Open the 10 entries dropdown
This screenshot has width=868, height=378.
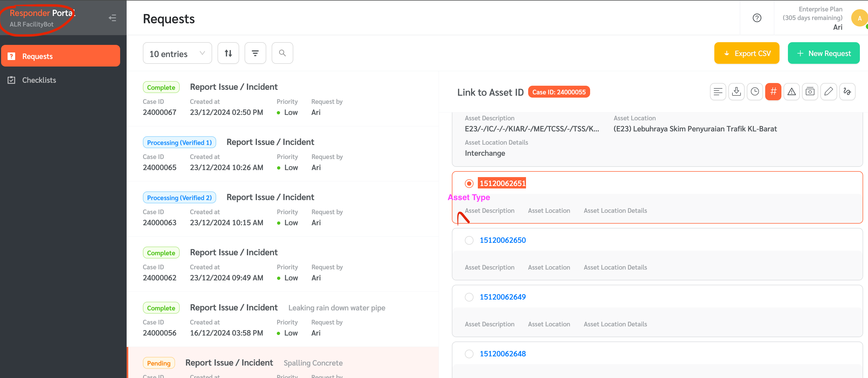[177, 53]
